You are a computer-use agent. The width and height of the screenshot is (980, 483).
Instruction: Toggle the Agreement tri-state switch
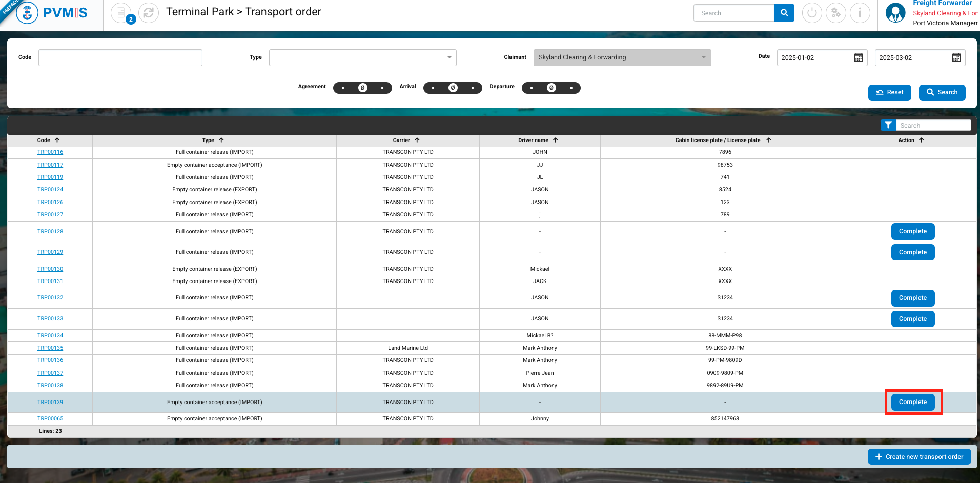(x=362, y=88)
